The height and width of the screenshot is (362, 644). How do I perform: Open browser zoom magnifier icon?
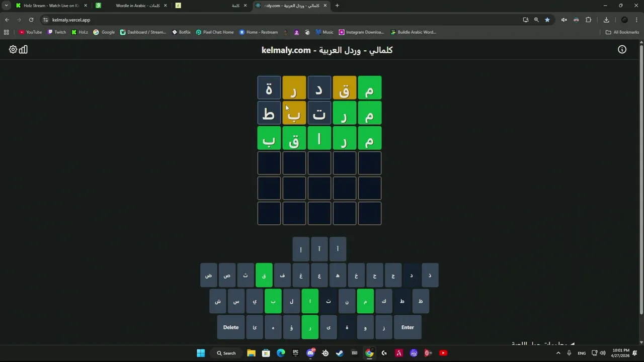tap(536, 20)
